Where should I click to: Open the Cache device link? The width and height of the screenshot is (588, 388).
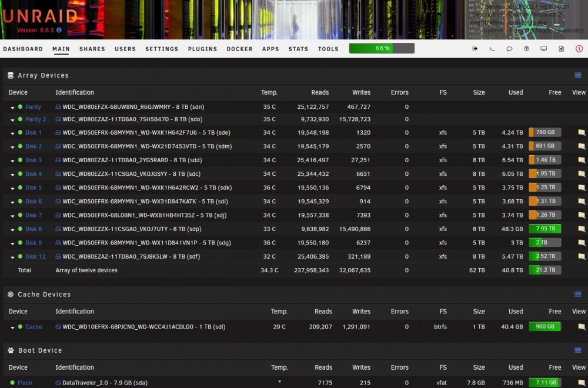(x=34, y=326)
